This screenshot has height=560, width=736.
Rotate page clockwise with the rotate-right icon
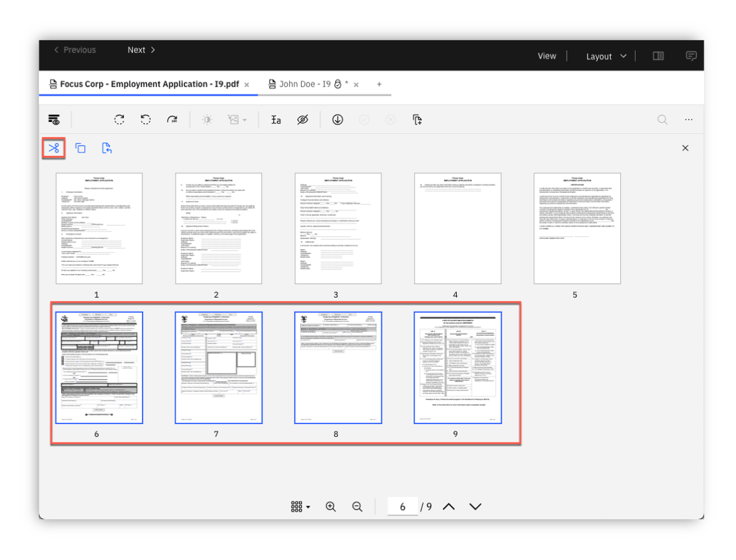pyautogui.click(x=119, y=119)
